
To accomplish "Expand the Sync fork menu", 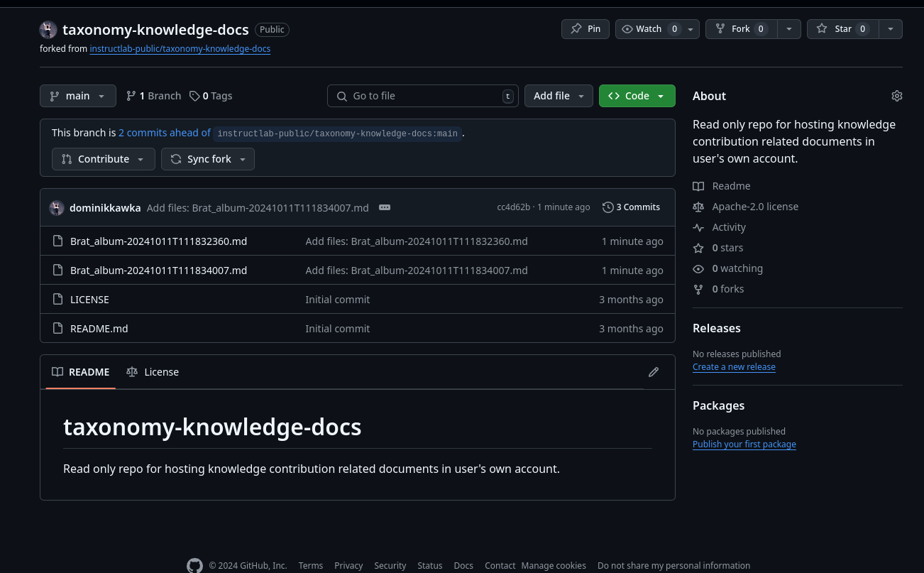I will point(208,159).
